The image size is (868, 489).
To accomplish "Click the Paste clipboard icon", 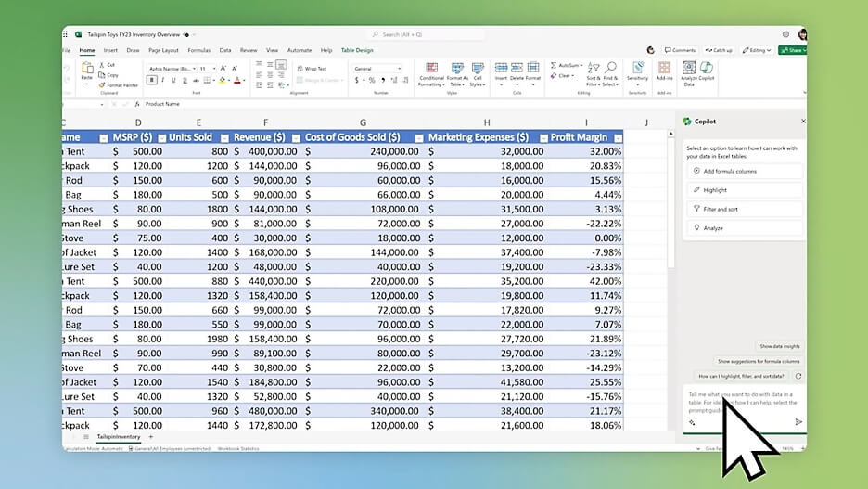I will tap(87, 68).
